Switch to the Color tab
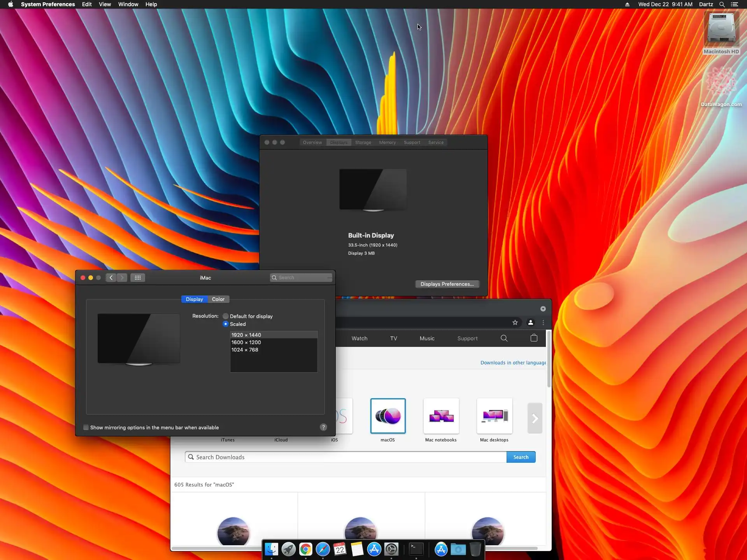747x560 pixels. 218,299
